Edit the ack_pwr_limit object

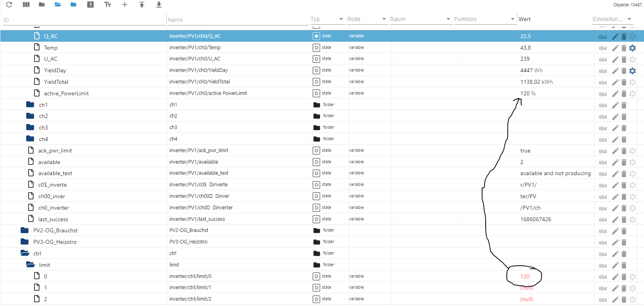coord(615,151)
